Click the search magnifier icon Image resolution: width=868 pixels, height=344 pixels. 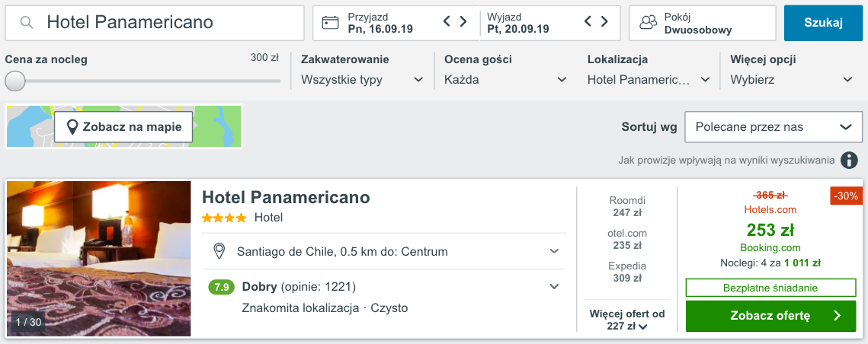pyautogui.click(x=27, y=23)
